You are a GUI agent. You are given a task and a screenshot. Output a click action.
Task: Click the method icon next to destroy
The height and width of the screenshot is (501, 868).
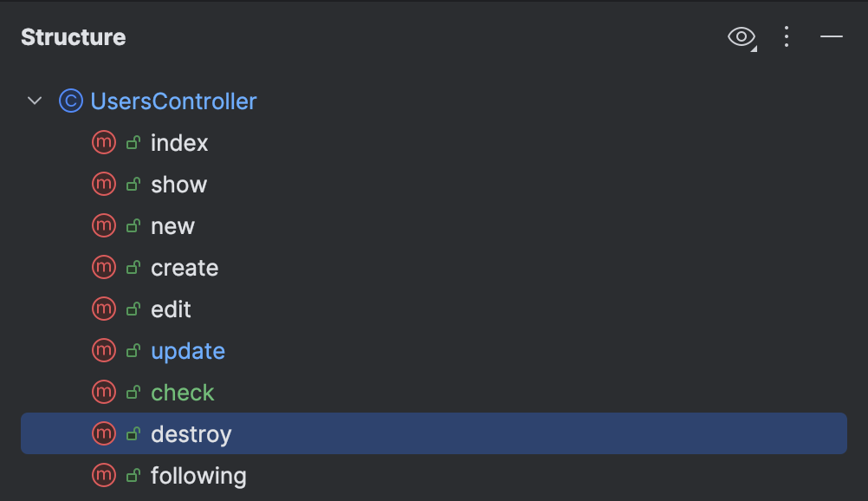pos(104,433)
